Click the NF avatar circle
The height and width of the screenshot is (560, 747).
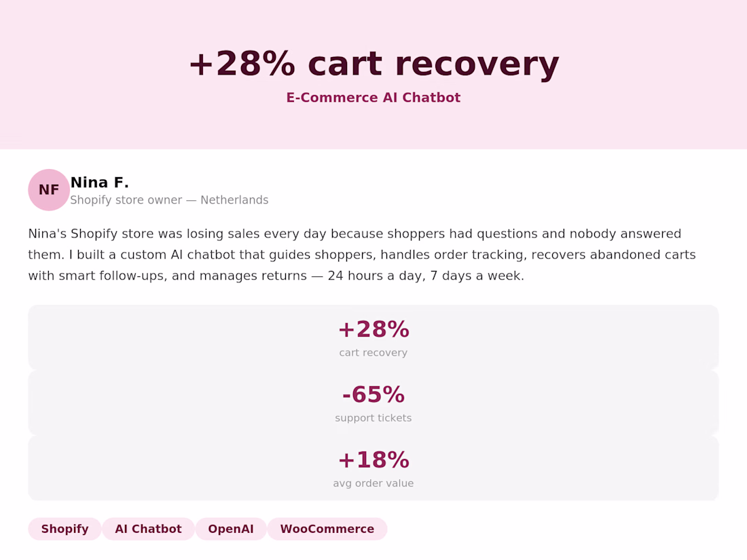pos(49,190)
